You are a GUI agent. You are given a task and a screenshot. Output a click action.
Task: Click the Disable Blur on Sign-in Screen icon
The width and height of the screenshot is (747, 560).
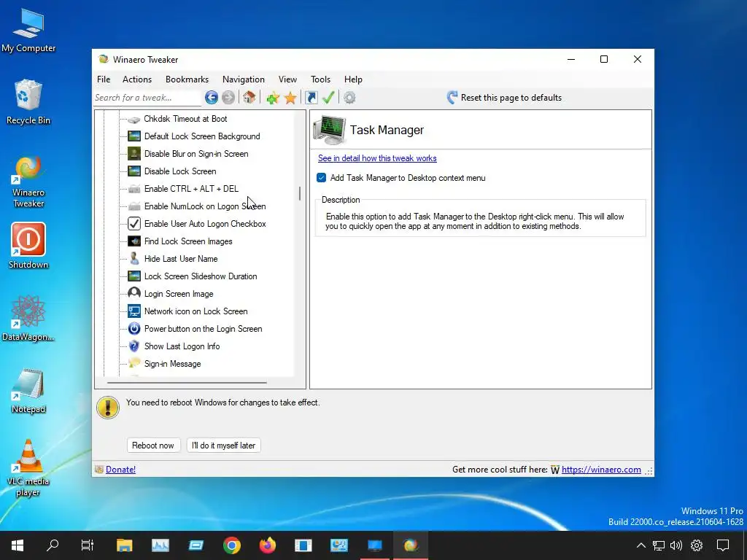[134, 154]
